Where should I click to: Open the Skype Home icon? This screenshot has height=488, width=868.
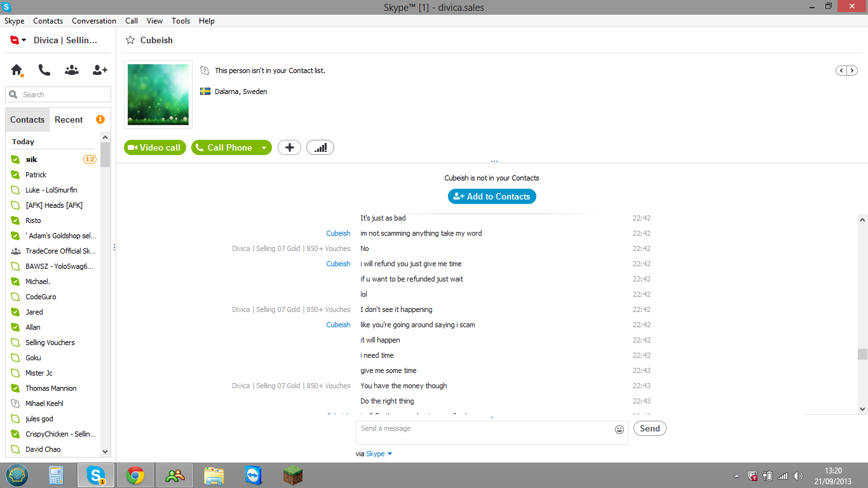(17, 71)
